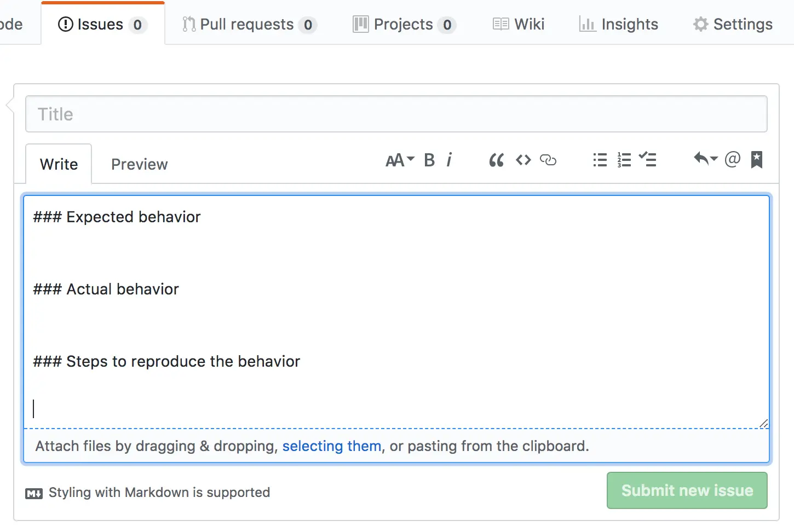Open the Insights tab

[618, 24]
